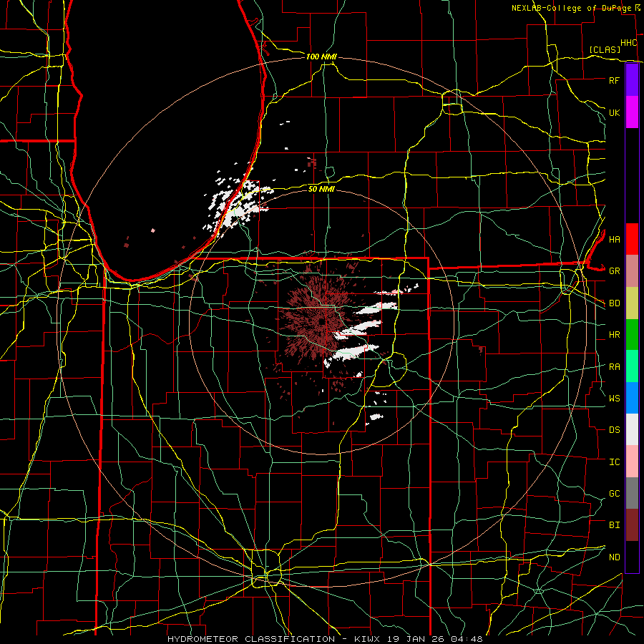This screenshot has width=644, height=644.
Task: Click the HHC product label
Action: click(x=628, y=43)
